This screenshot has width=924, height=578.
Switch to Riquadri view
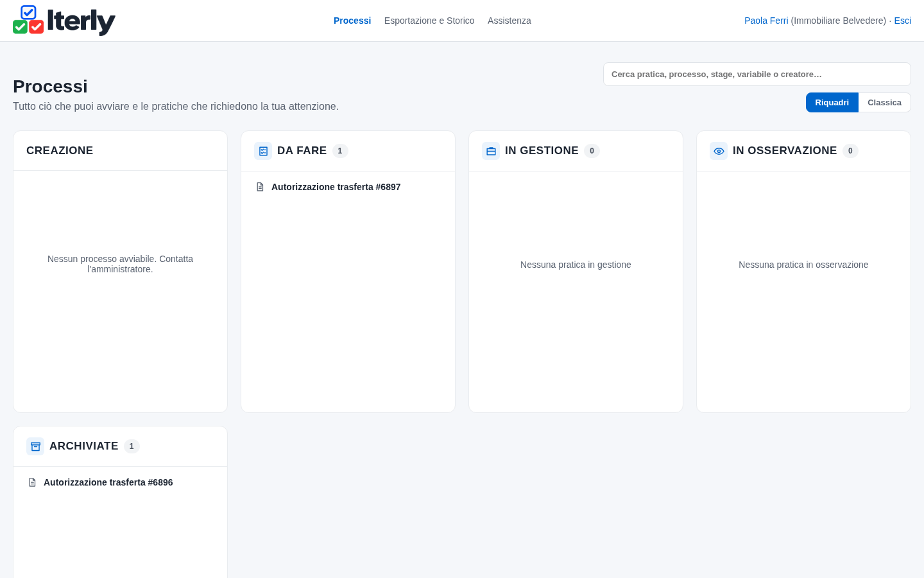click(832, 103)
